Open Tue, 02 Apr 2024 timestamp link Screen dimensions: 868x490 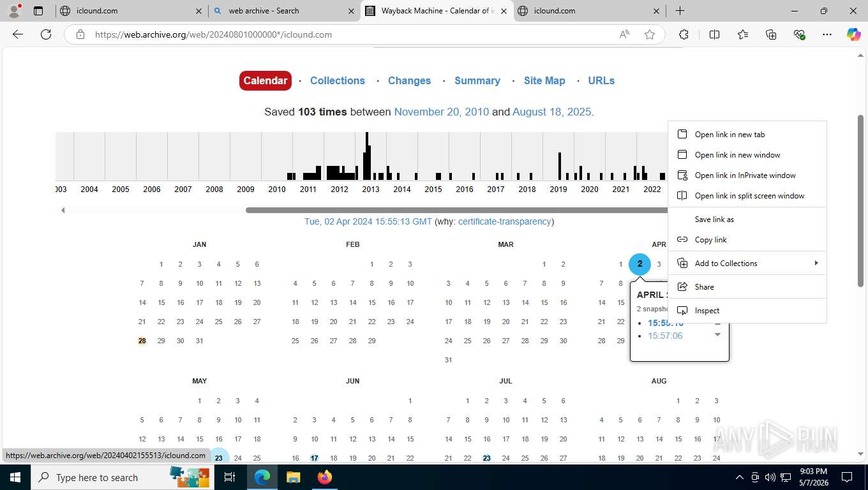[x=368, y=221]
